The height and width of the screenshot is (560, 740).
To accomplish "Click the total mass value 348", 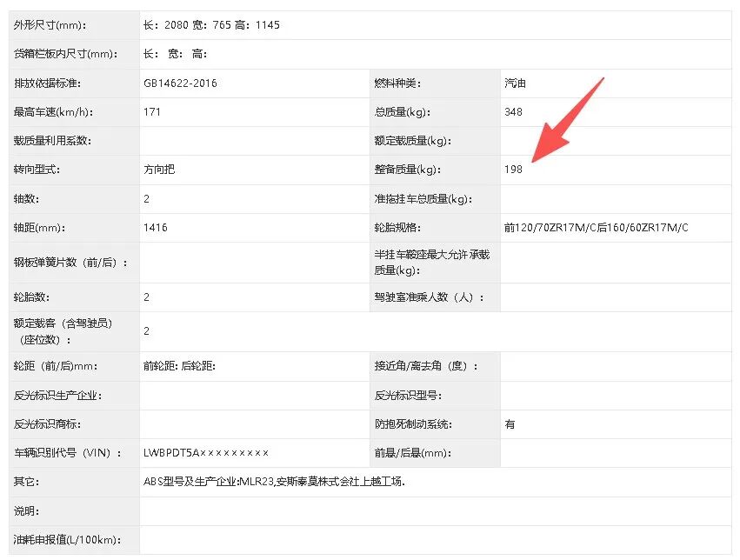I will click(x=513, y=112).
